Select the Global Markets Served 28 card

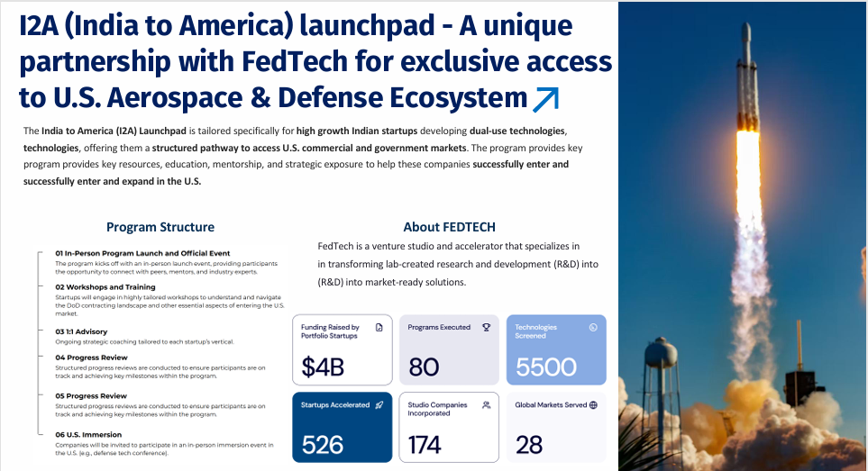tap(556, 428)
